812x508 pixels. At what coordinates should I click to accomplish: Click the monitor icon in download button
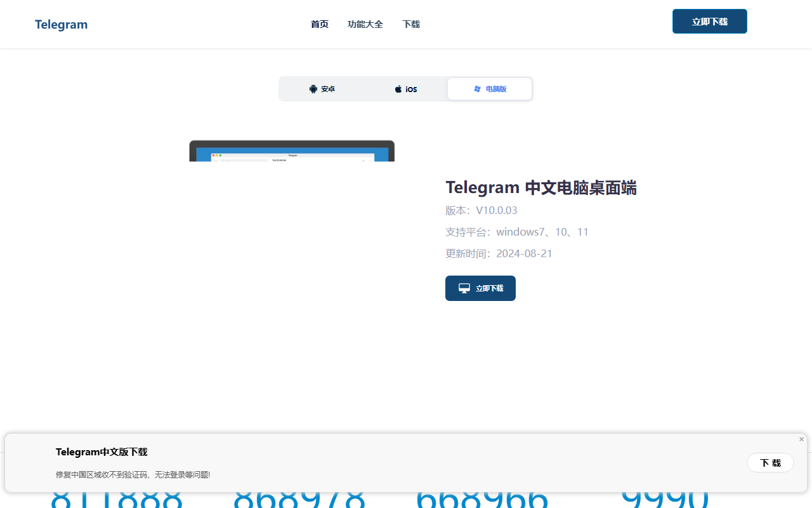tap(464, 288)
